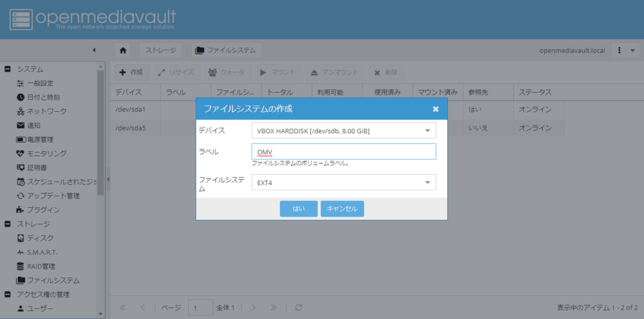
Task: Click the キャンセル button
Action: [342, 208]
